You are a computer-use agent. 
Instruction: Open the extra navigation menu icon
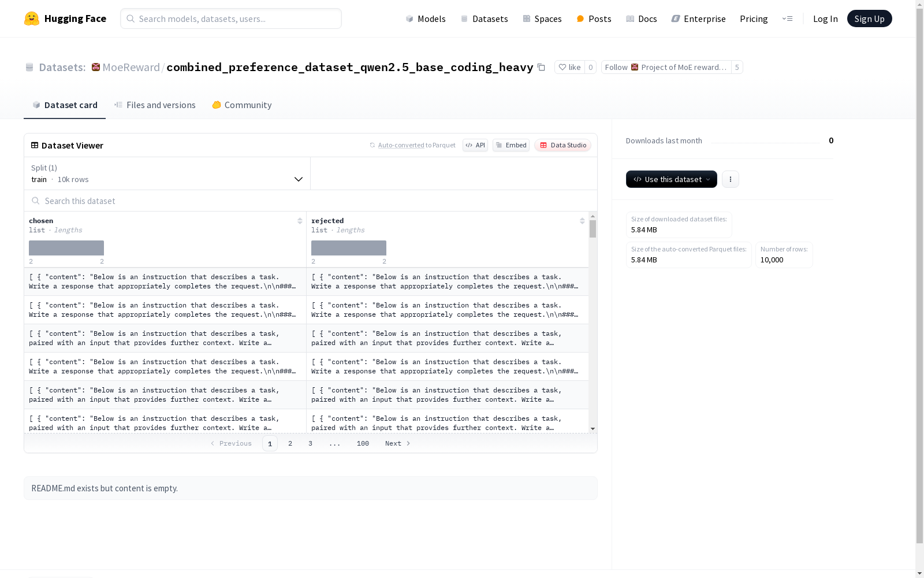pyautogui.click(x=787, y=18)
